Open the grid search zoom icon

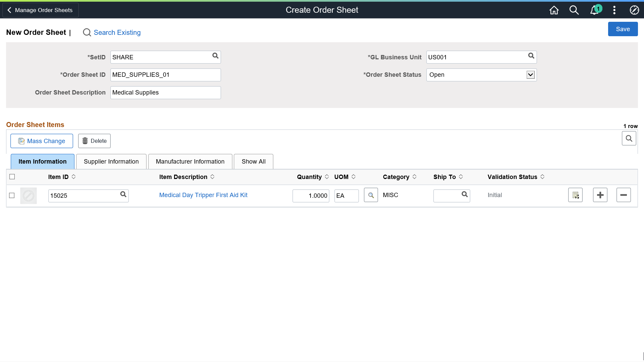click(629, 138)
